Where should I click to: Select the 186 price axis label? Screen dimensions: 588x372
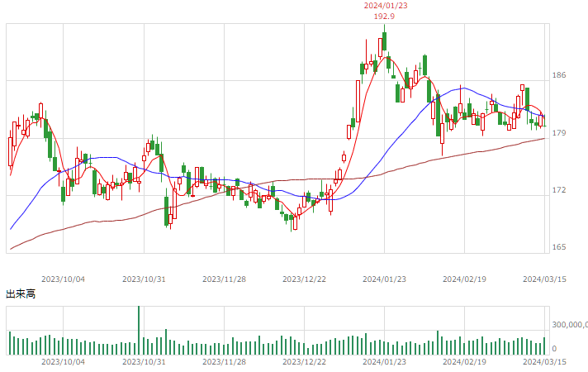click(559, 75)
